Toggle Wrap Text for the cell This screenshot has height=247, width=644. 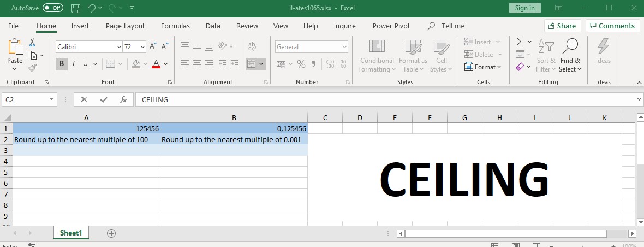point(252,46)
